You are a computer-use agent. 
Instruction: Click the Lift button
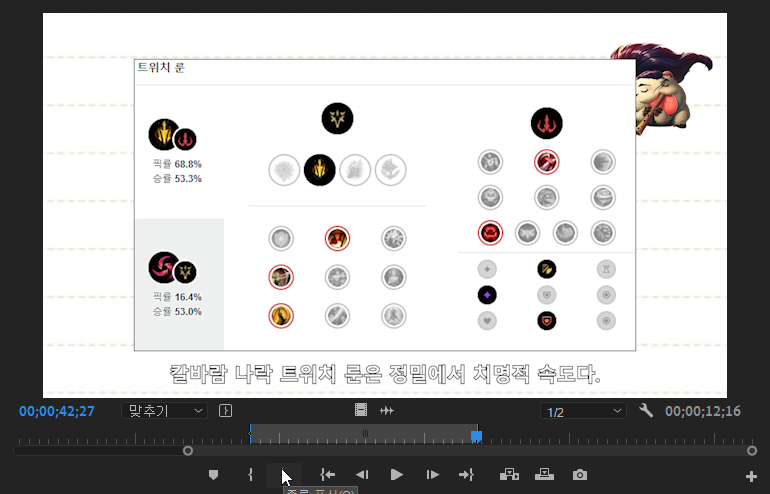[x=509, y=475]
